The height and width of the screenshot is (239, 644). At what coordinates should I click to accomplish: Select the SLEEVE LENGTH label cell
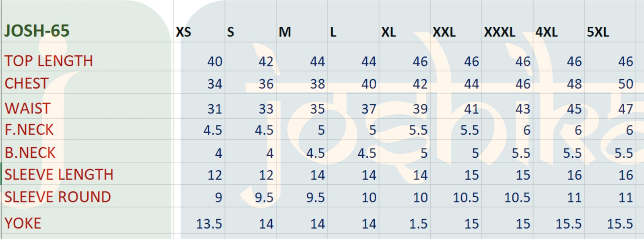coord(59,175)
